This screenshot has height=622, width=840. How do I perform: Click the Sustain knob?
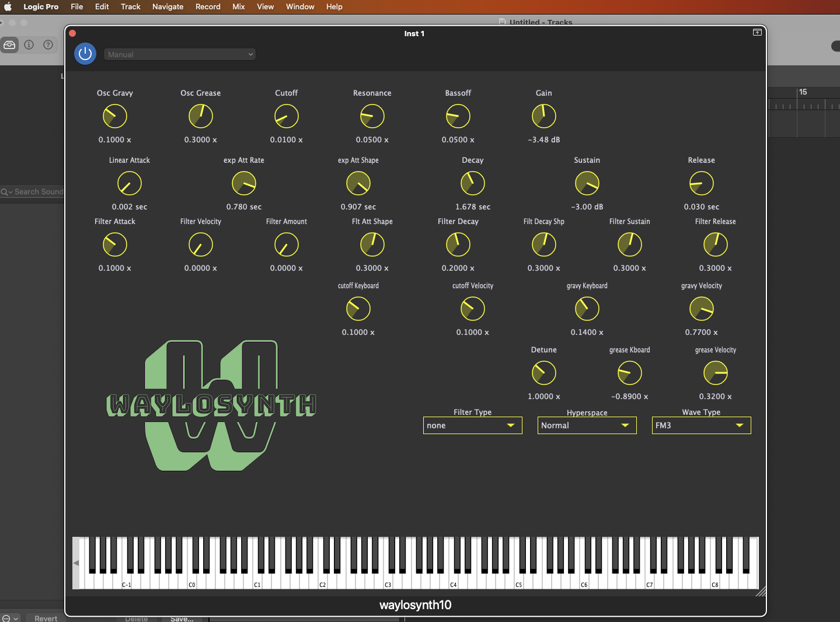point(587,183)
